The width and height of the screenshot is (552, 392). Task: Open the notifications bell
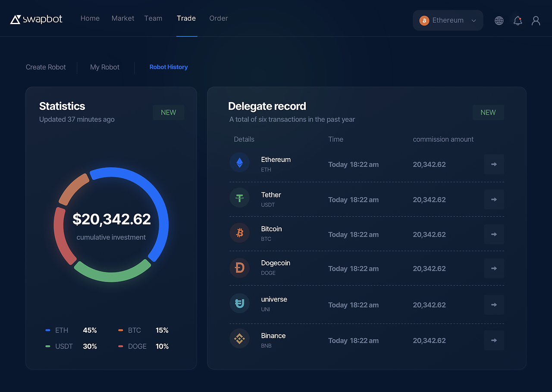518,21
